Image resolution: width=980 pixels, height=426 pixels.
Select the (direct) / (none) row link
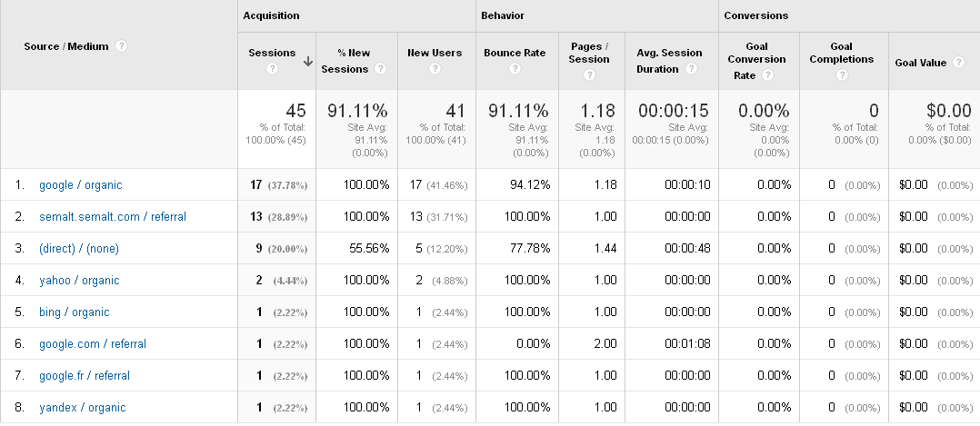click(x=79, y=249)
